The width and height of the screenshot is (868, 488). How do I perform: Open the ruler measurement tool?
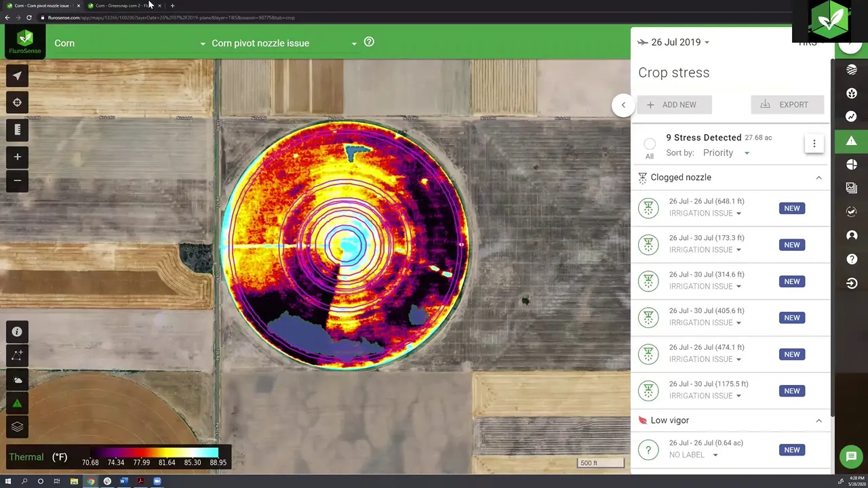click(17, 129)
